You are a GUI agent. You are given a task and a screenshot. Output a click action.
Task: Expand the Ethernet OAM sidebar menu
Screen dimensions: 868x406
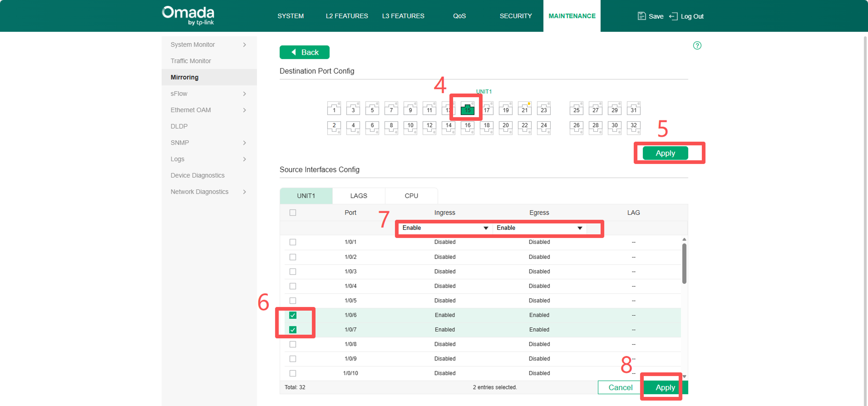[x=209, y=110]
